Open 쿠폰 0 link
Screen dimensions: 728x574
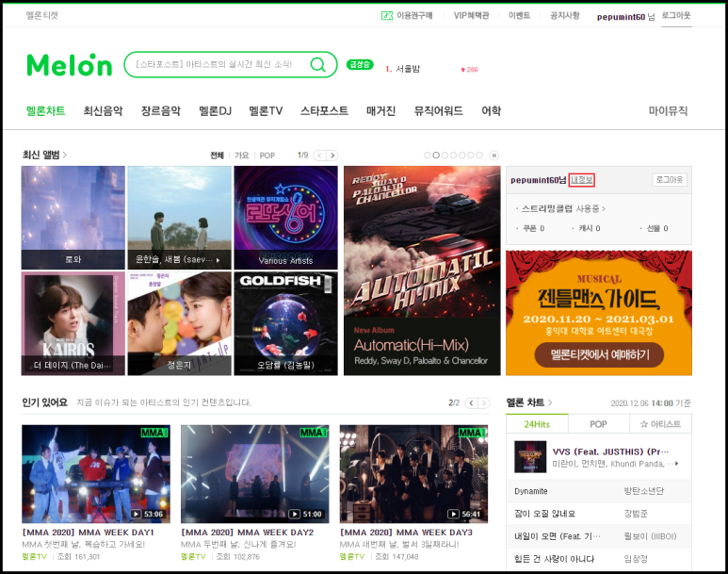click(x=533, y=228)
